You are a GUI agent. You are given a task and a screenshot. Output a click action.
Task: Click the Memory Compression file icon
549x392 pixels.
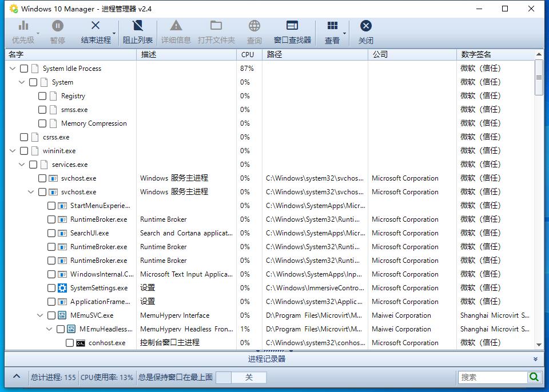tap(53, 123)
